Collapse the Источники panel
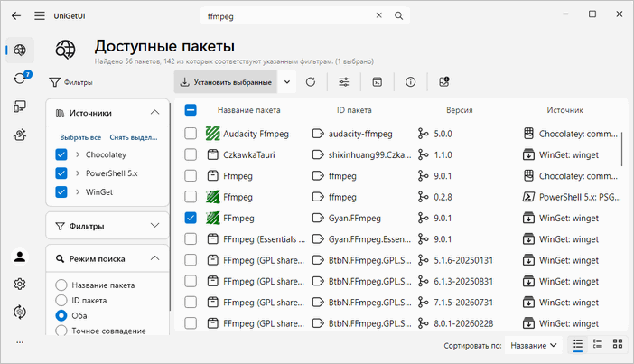The width and height of the screenshot is (634, 364). pyautogui.click(x=154, y=112)
